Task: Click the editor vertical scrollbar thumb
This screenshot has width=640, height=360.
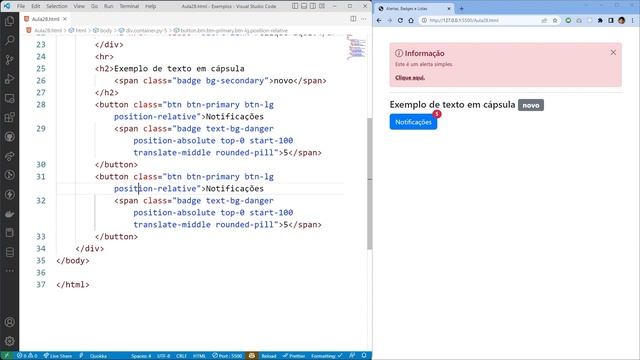Action: click(369, 184)
